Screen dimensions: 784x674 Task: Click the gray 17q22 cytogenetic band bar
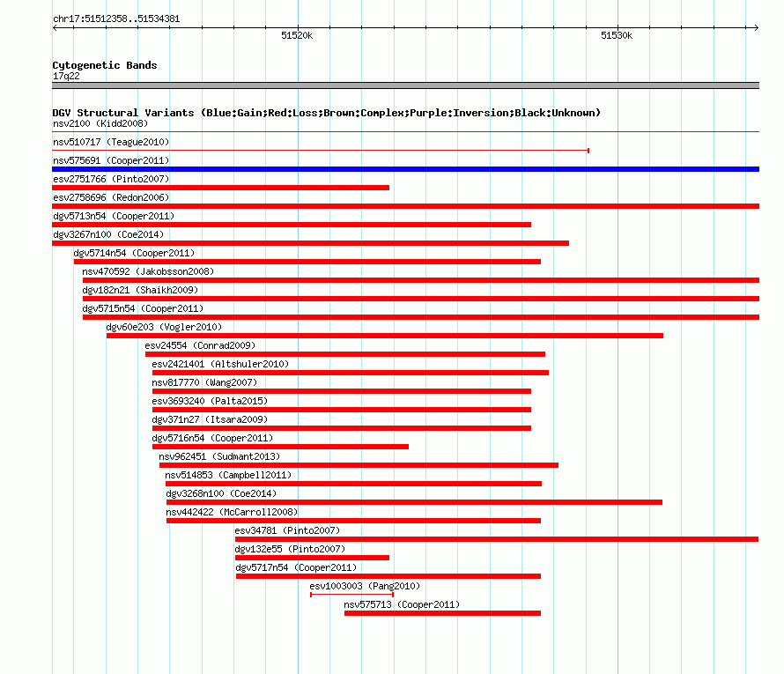tap(405, 85)
